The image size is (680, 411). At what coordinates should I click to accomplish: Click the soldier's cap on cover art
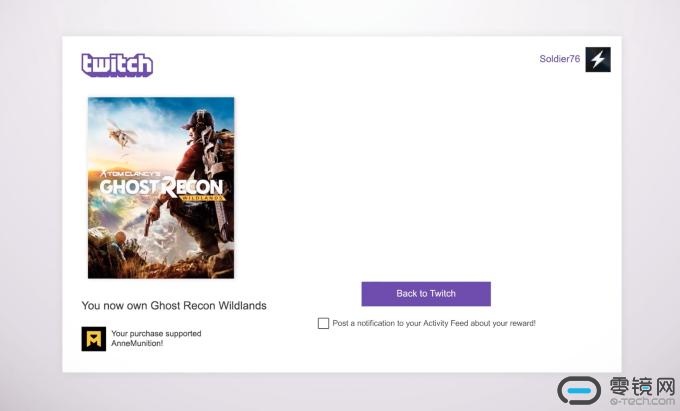(198, 119)
